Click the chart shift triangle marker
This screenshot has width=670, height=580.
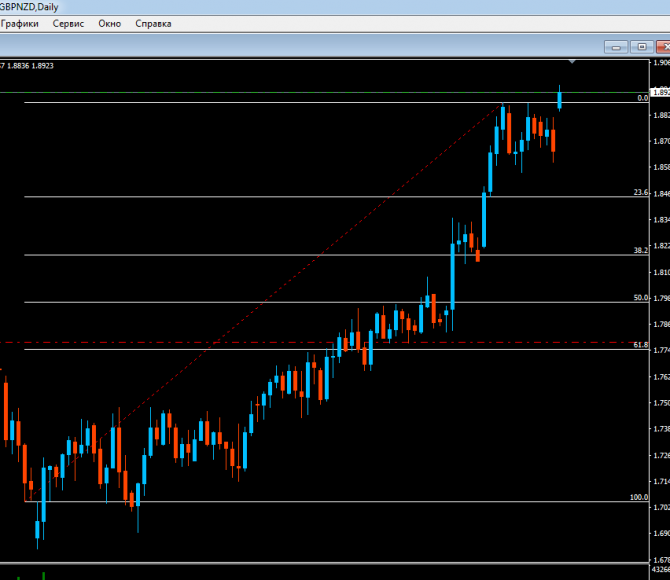[x=572, y=62]
